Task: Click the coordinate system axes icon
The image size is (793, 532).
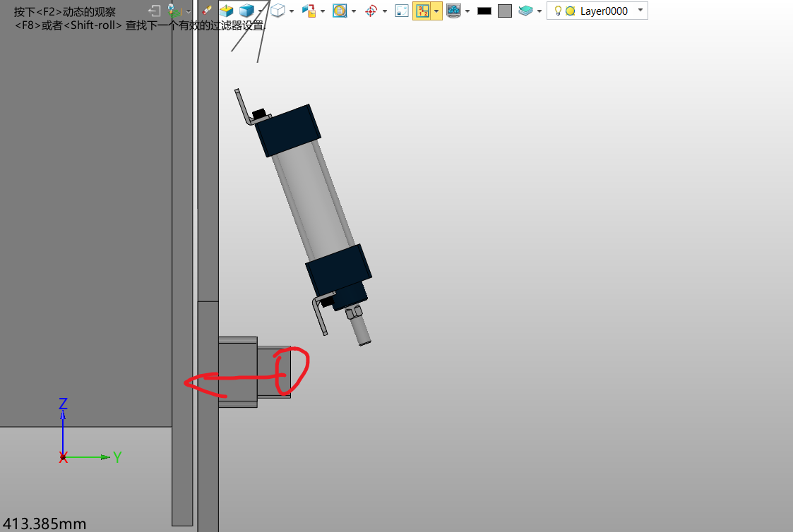Action: [x=174, y=11]
